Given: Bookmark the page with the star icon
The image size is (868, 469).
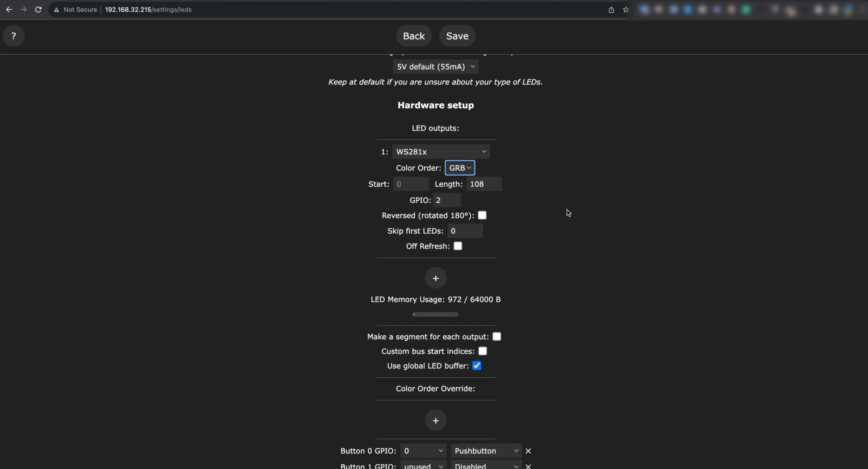Looking at the screenshot, I should 626,9.
